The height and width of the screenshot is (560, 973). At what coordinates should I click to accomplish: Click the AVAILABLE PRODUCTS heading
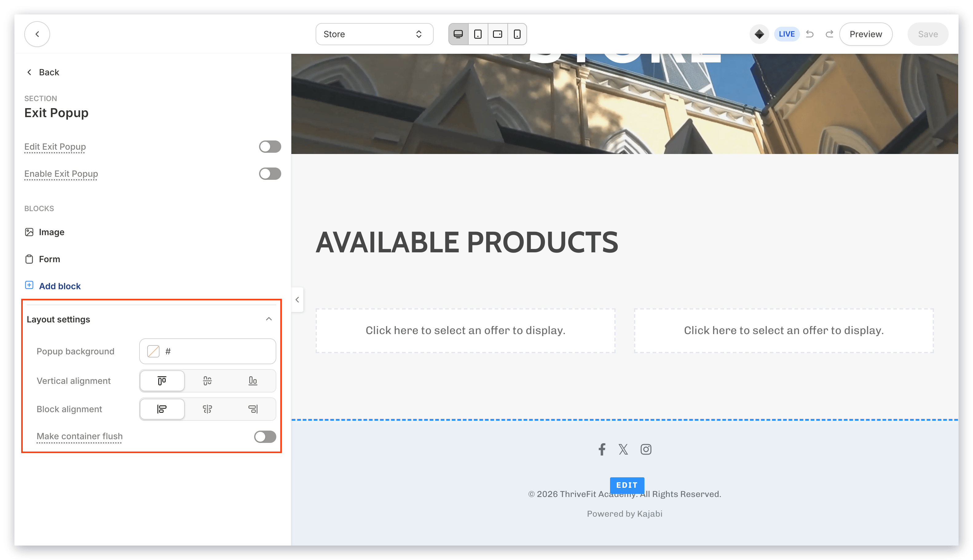pyautogui.click(x=467, y=242)
